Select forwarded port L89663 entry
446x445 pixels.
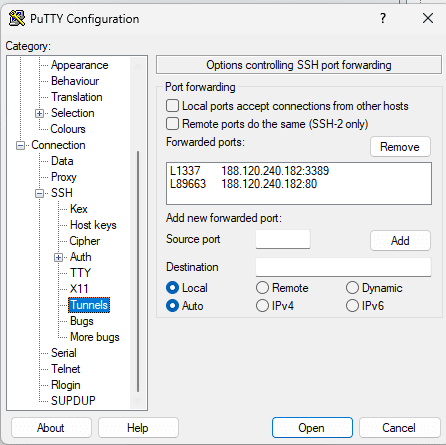(299, 184)
